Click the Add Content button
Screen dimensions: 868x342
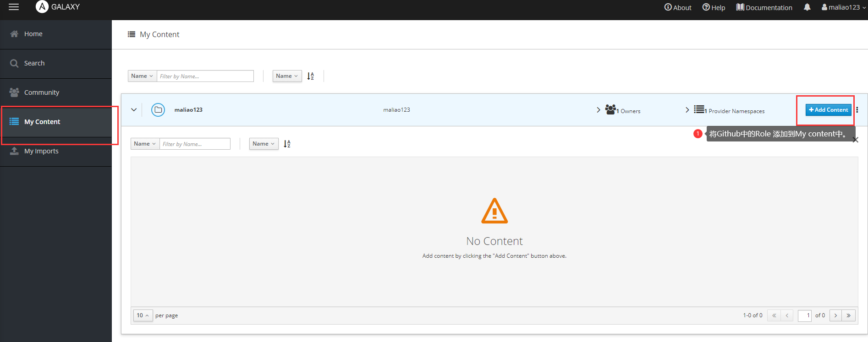828,110
